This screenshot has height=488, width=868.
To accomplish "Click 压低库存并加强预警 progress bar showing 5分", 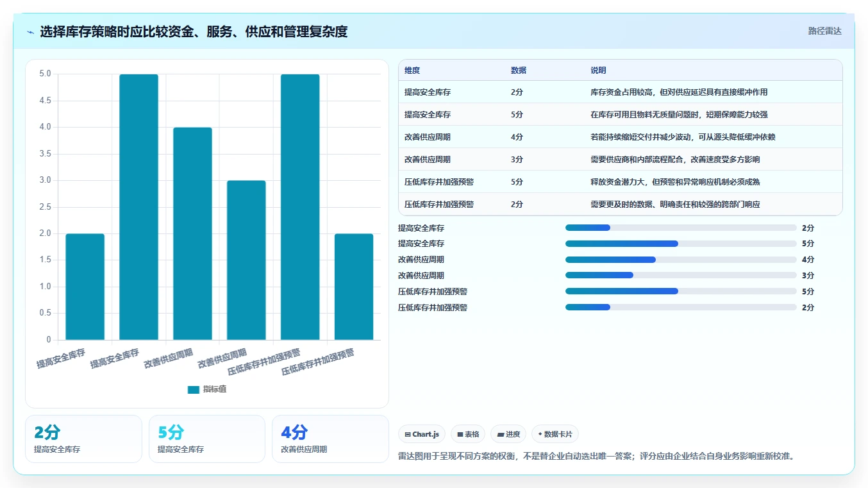I will pyautogui.click(x=681, y=291).
